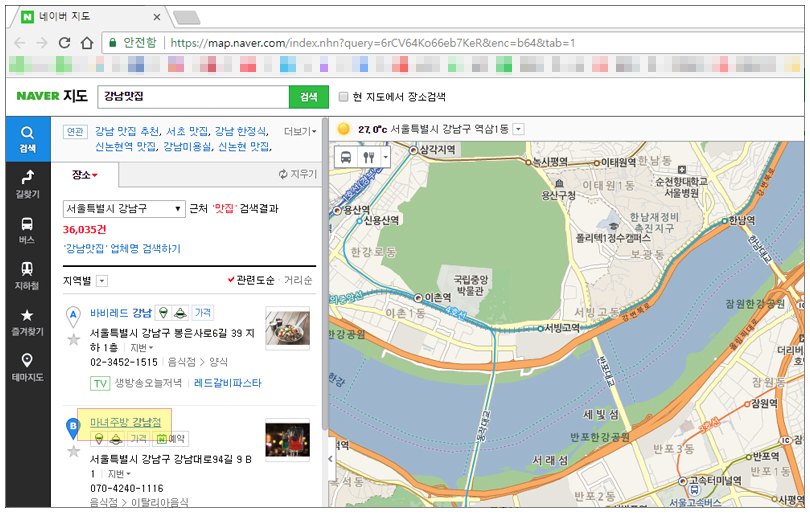Collapse the side panel with arrow handle

[331, 458]
